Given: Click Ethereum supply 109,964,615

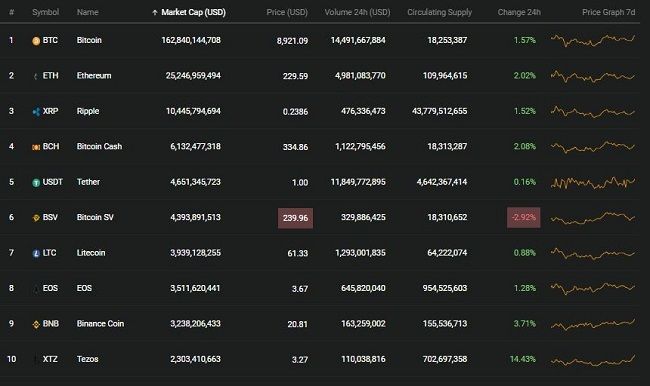Looking at the screenshot, I should point(445,76).
